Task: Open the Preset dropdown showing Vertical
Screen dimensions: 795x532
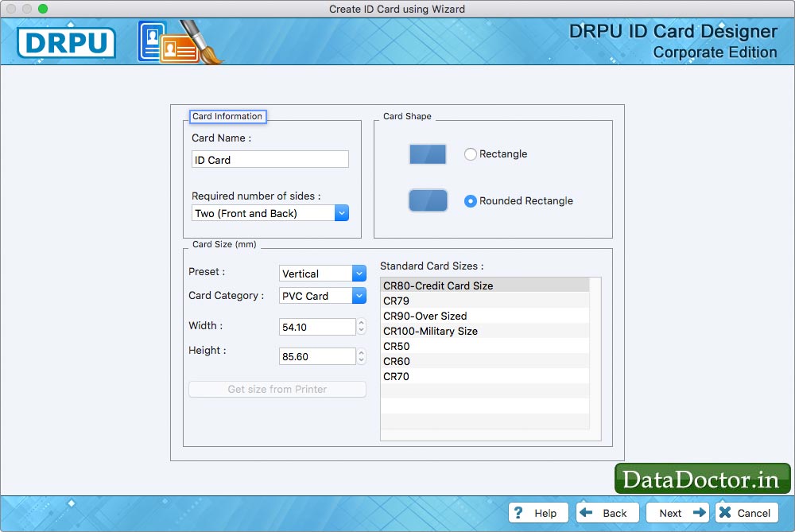Action: pos(323,274)
